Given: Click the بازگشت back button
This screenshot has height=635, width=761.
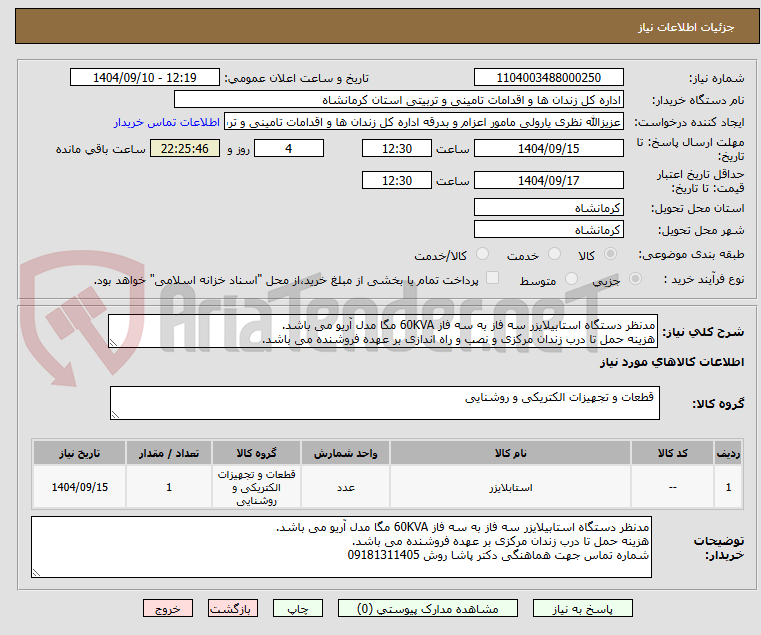Looking at the screenshot, I should click(x=233, y=608).
